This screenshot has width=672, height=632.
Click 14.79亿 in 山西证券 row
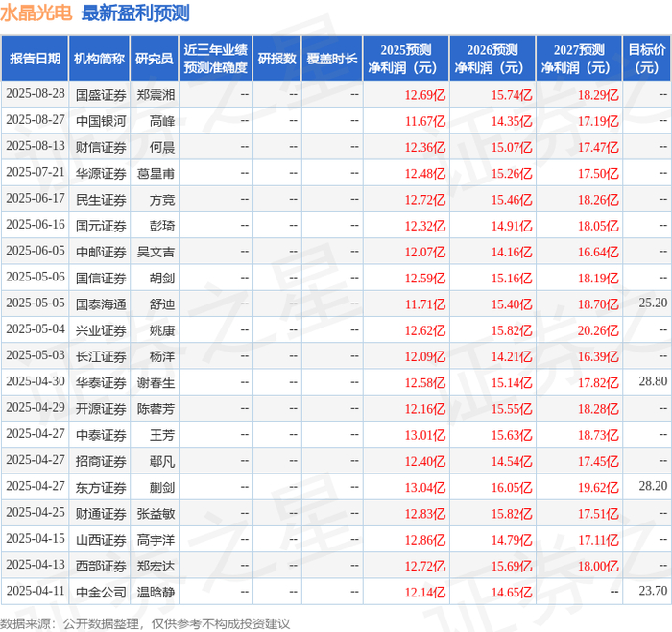512,540
